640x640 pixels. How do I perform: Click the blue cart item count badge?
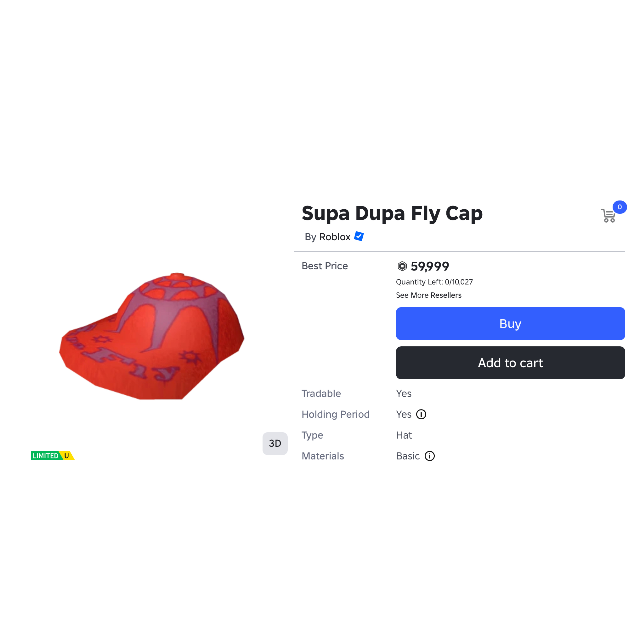[x=620, y=207]
